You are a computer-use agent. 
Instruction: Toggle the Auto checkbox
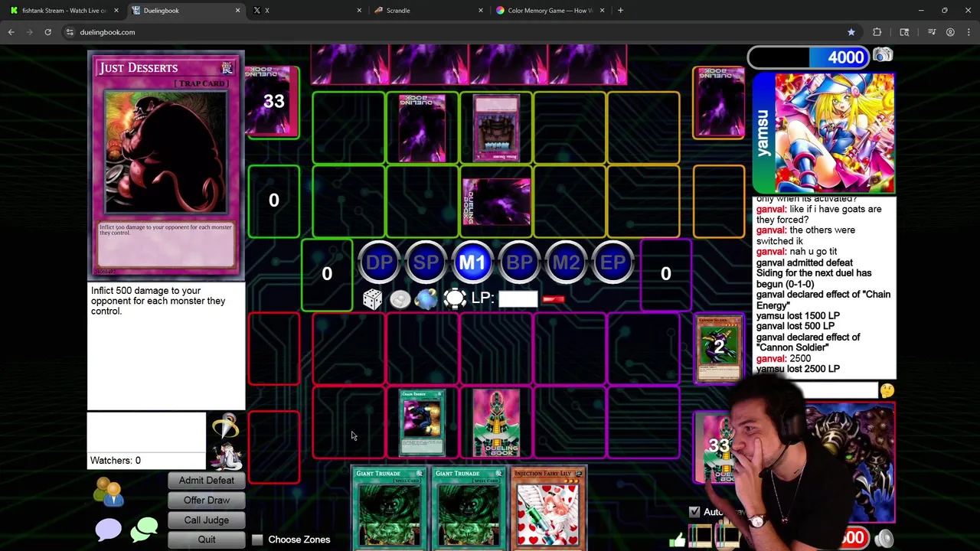(x=694, y=512)
